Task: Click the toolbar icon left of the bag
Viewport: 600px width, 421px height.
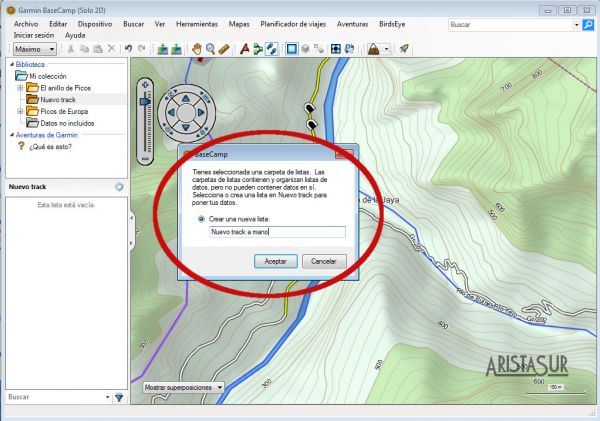Action: tap(349, 49)
